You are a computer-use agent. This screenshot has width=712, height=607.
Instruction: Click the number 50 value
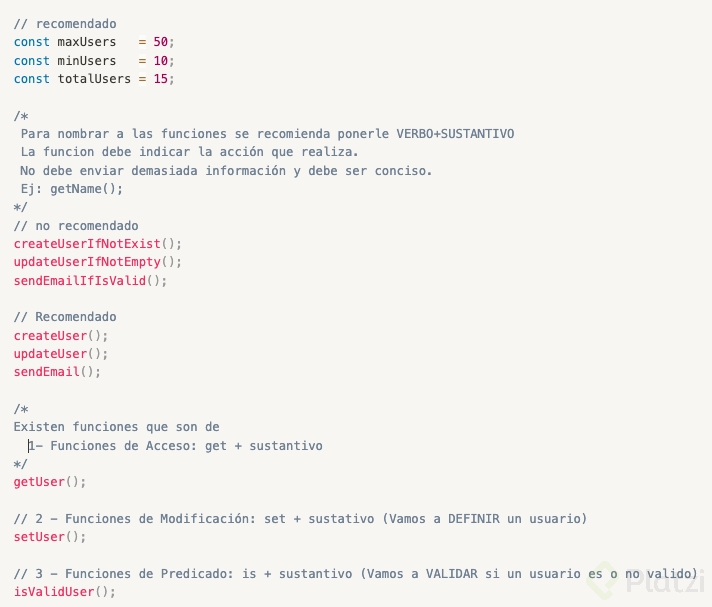pyautogui.click(x=161, y=42)
